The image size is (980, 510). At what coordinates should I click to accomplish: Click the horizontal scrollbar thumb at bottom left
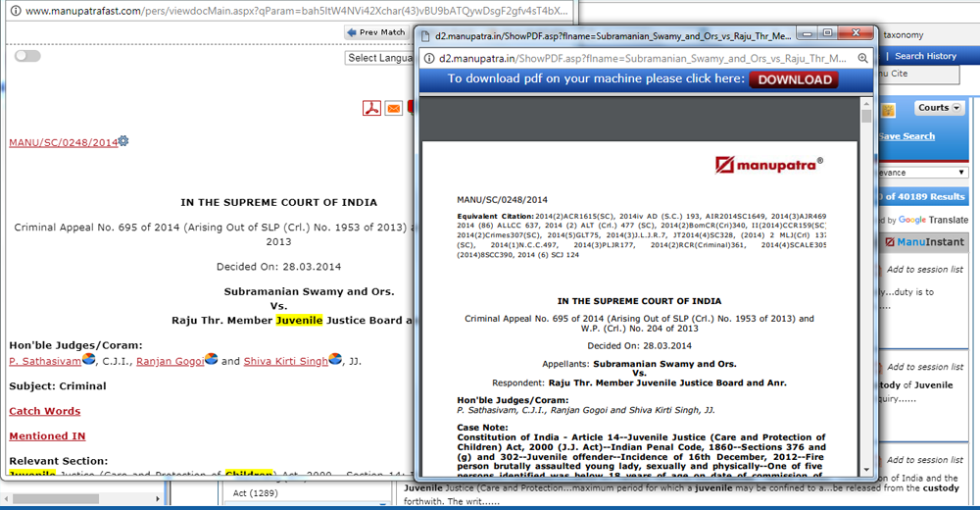coord(56,499)
